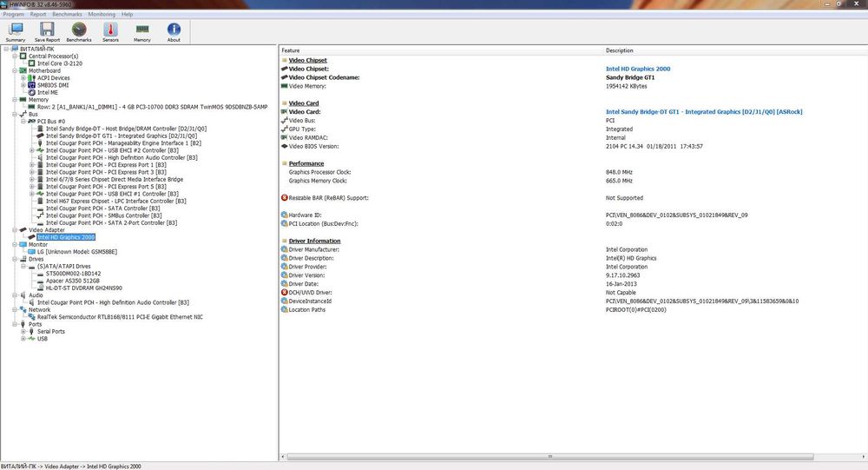Collapse the Drives tree node
868x470 pixels.
(x=15, y=259)
